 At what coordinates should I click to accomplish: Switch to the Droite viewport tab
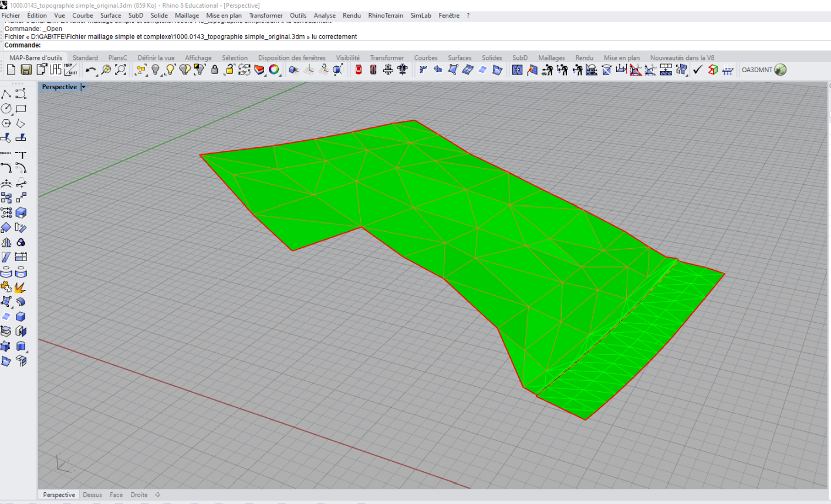[x=139, y=495]
